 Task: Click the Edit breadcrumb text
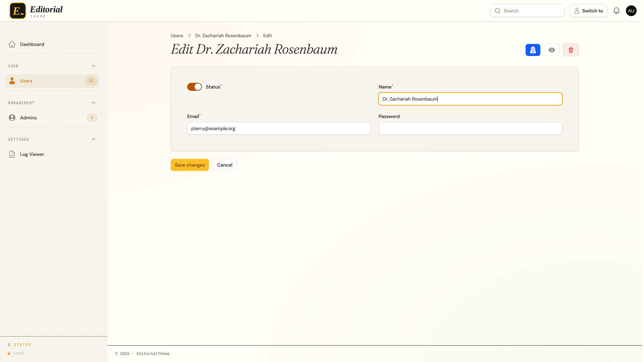pyautogui.click(x=267, y=36)
